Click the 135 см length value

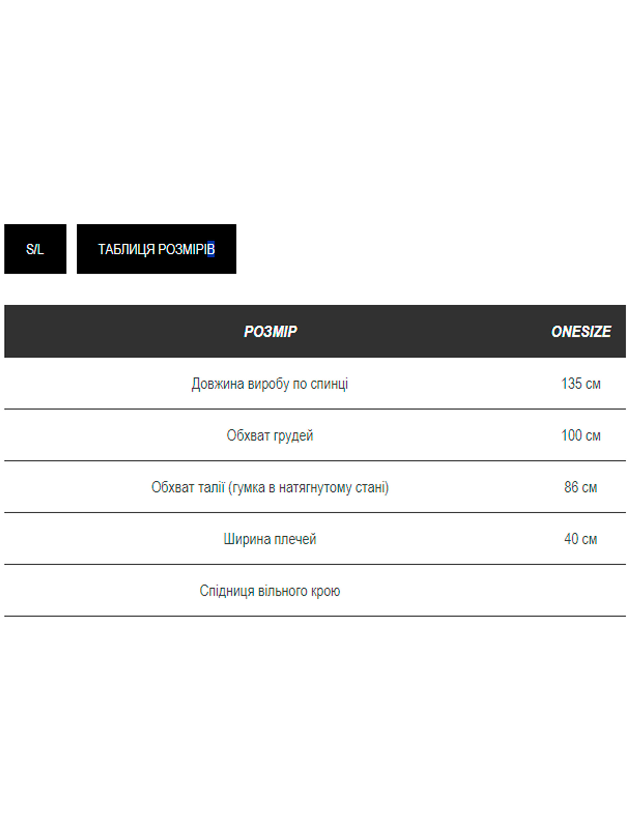click(580, 384)
